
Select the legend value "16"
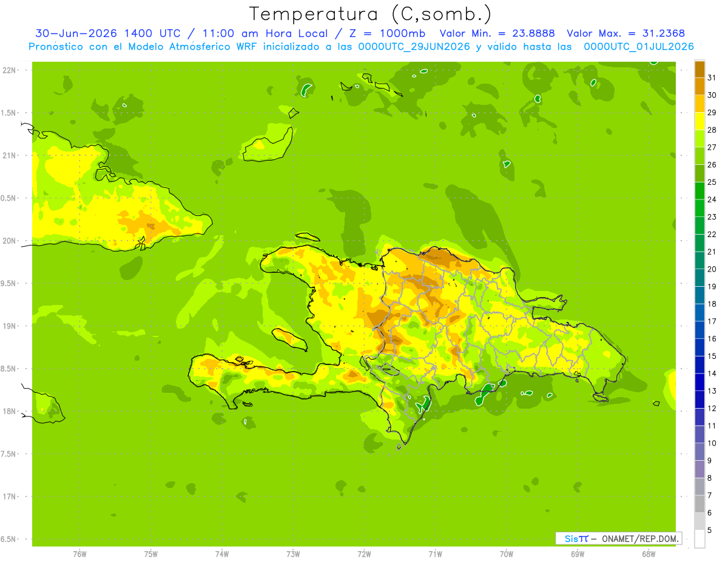point(712,339)
